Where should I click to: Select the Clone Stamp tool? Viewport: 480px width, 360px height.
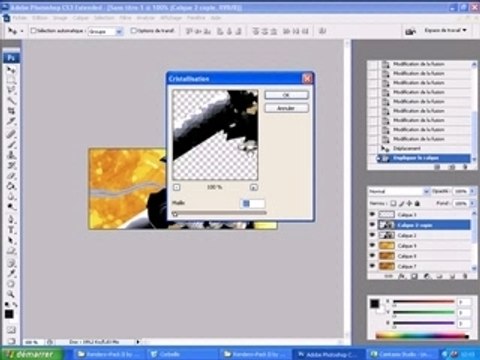11,155
